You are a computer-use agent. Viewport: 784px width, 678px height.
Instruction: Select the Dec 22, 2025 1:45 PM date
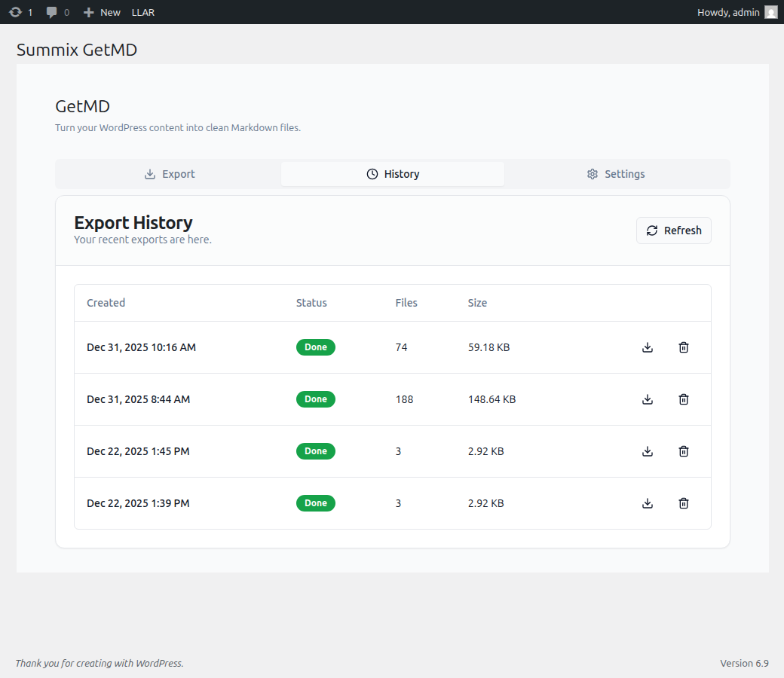[x=138, y=451]
